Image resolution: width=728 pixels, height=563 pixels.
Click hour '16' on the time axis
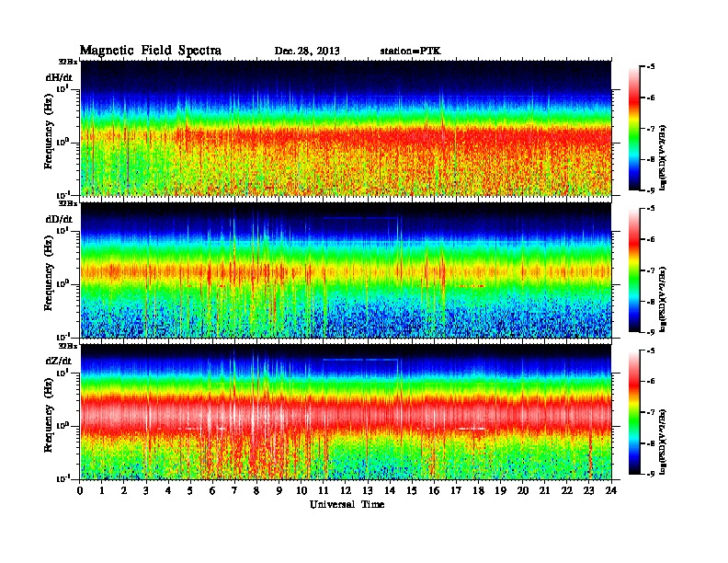[434, 491]
